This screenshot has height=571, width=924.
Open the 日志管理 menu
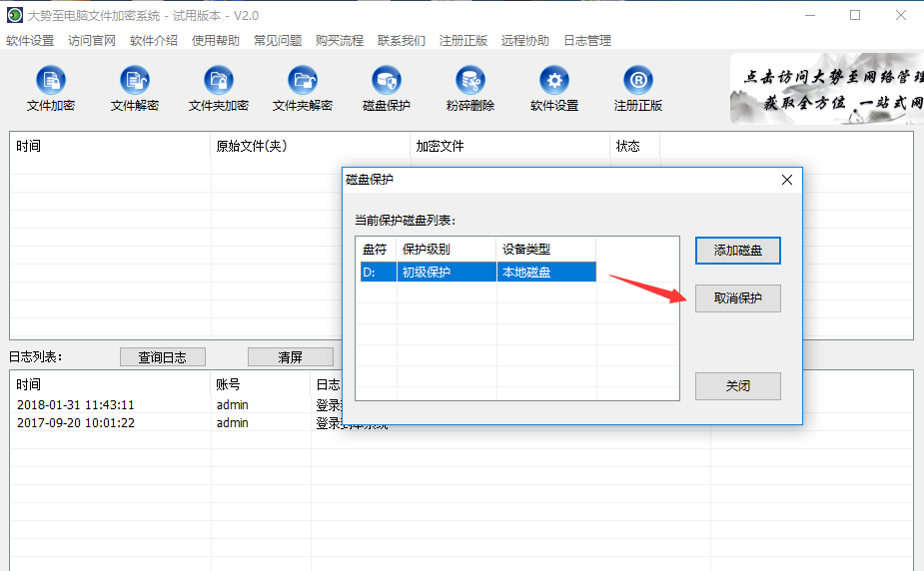587,41
